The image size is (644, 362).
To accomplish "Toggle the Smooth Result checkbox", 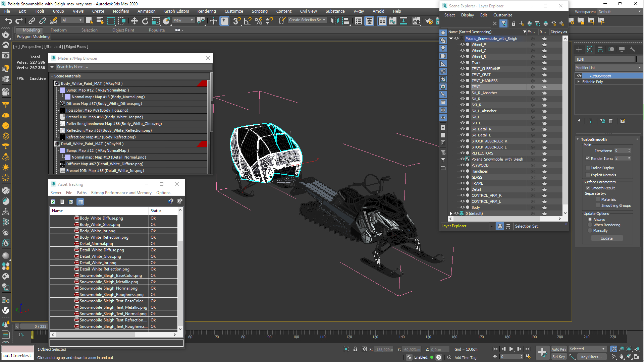I will 588,188.
